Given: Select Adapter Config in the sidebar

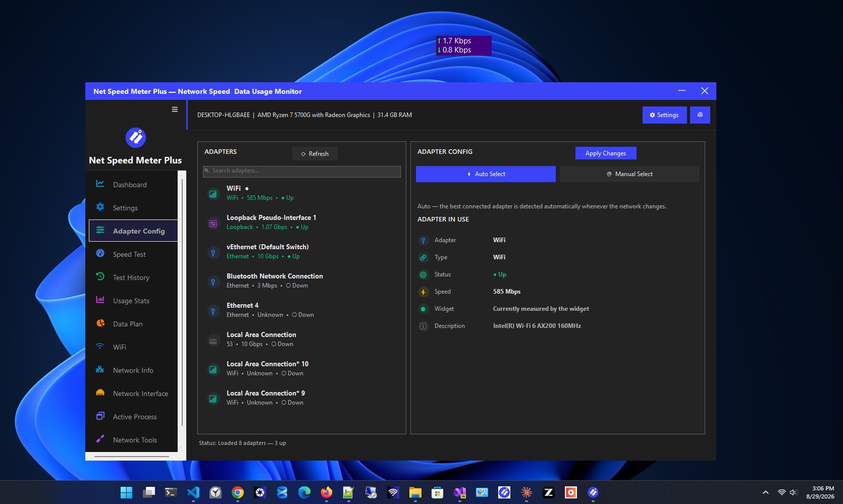Looking at the screenshot, I should pyautogui.click(x=133, y=231).
